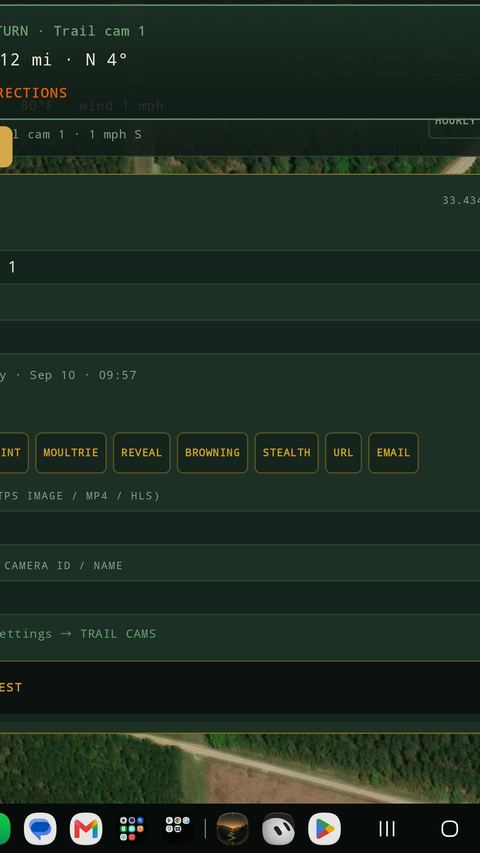Select the MOULTRIE camera brand
Screen dimensions: 480x853
[x=71, y=453]
